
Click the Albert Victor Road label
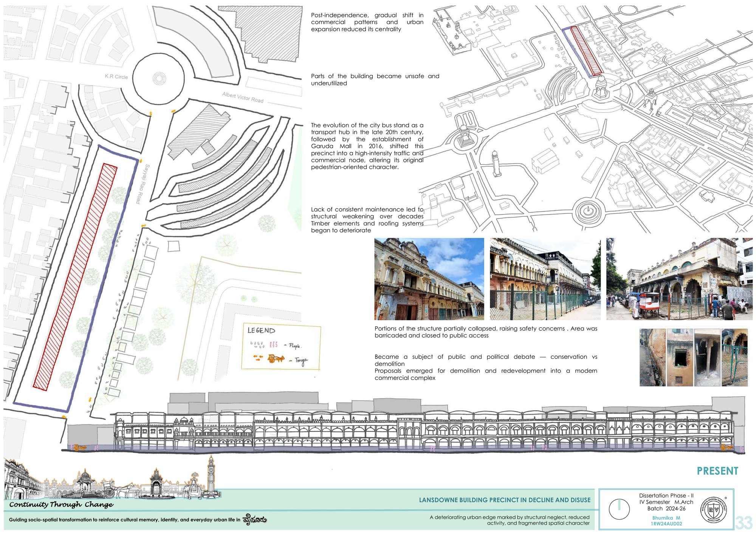(243, 97)
